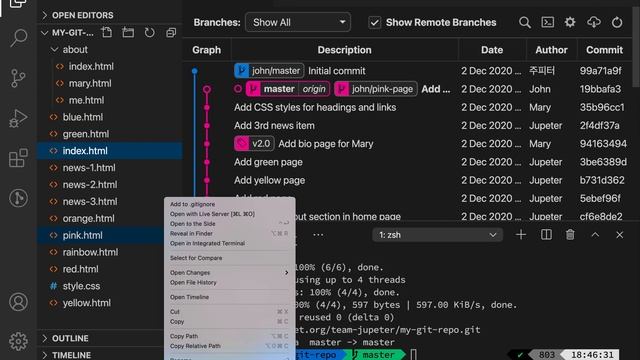This screenshot has width=640, height=360.
Task: Open news-2.html in the explorer
Action: [x=90, y=184]
